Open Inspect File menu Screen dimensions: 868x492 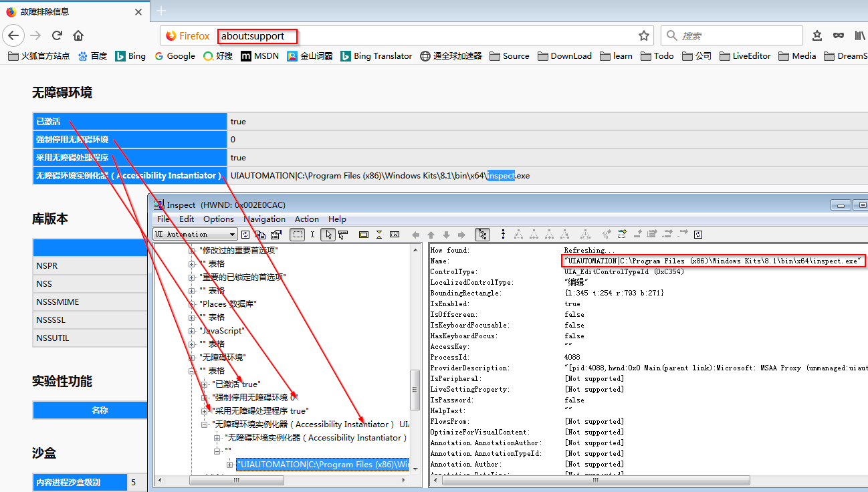pyautogui.click(x=163, y=219)
